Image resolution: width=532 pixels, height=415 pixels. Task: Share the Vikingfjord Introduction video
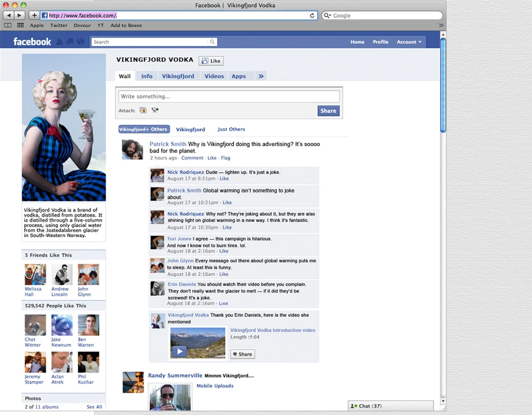click(x=243, y=354)
